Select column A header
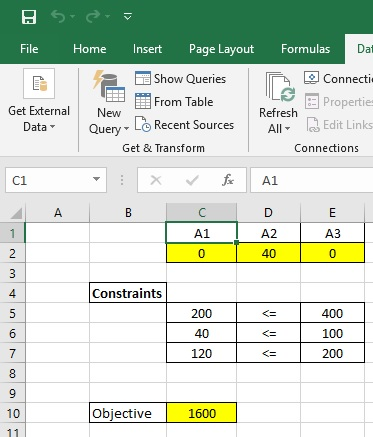This screenshot has height=437, width=373. [x=58, y=212]
